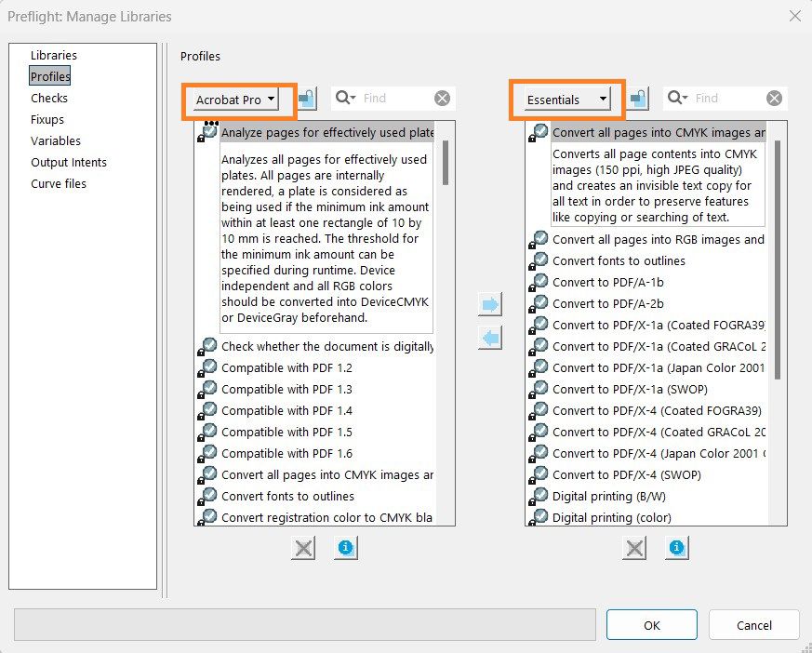Select Checks in the left panel
The height and width of the screenshot is (653, 812).
click(49, 99)
